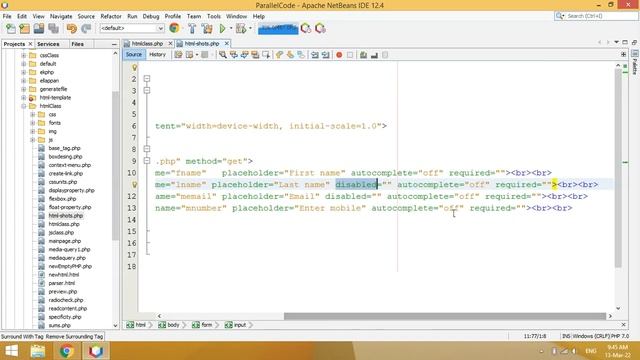This screenshot has height=360, width=640.
Task: Click the Find Selection magnifier icon
Action: 222,55
